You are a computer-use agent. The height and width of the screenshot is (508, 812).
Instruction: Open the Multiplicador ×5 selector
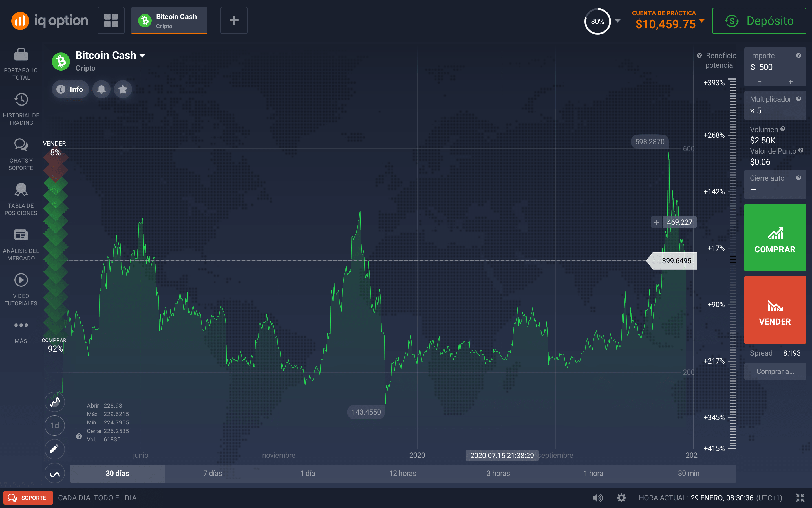coord(775,105)
